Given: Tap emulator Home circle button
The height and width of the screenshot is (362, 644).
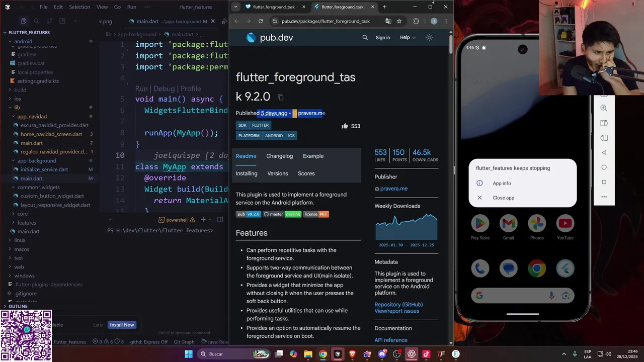Looking at the screenshot, I should (604, 167).
